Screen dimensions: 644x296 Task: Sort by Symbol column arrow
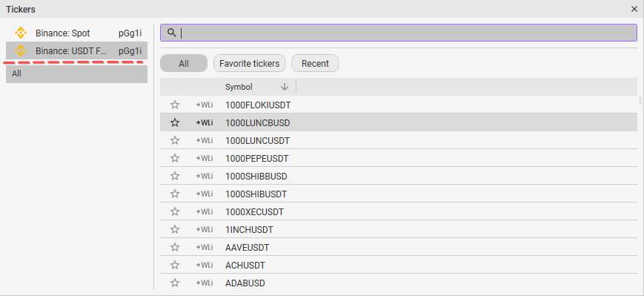pos(285,87)
